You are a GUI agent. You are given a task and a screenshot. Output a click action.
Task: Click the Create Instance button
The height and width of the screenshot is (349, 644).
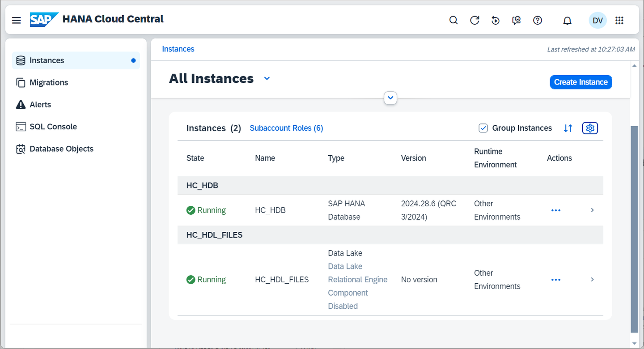(580, 82)
